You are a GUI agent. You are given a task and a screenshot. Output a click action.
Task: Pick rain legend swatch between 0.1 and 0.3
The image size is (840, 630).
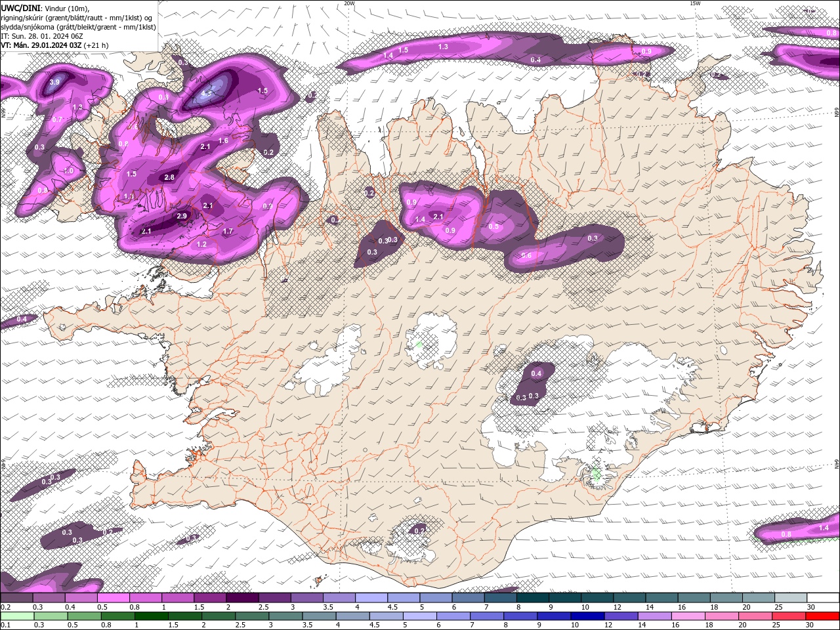[x=17, y=616]
